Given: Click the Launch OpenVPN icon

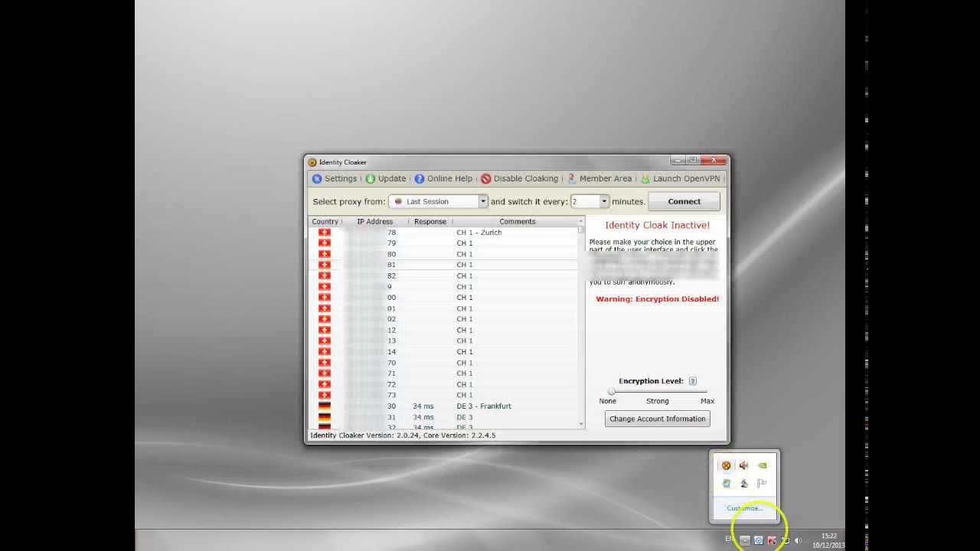Looking at the screenshot, I should point(645,178).
